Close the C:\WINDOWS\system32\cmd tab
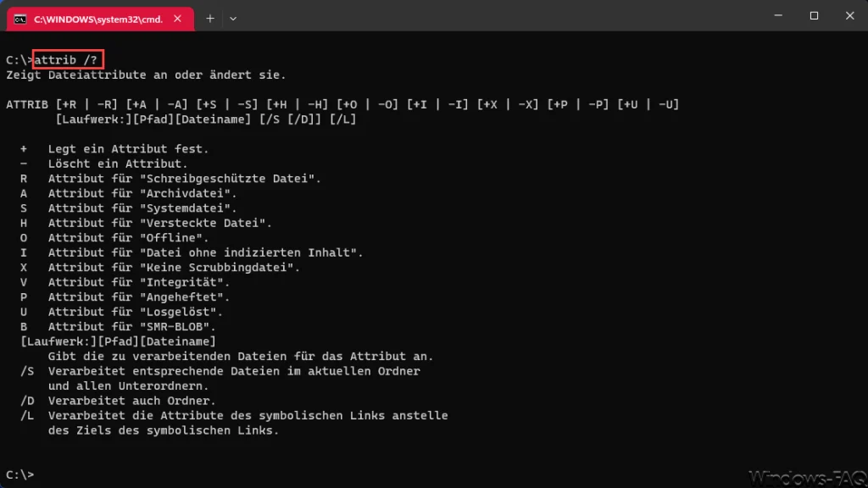The image size is (868, 488). [177, 19]
